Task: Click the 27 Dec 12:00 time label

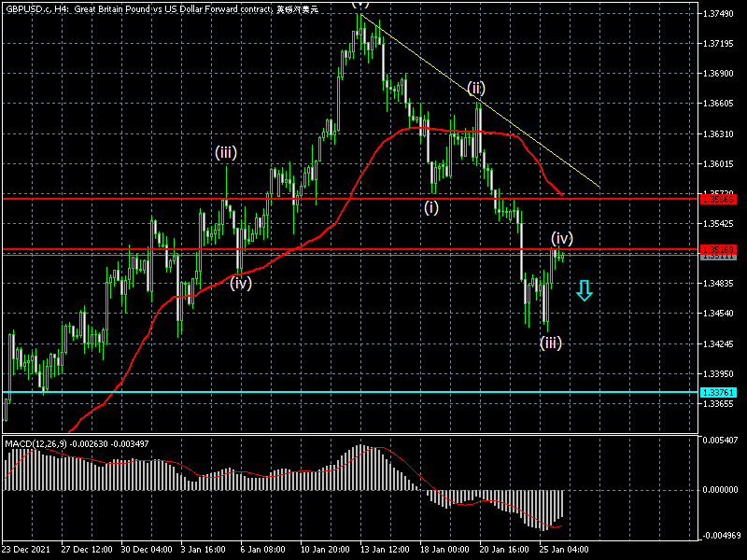Action: point(87,550)
